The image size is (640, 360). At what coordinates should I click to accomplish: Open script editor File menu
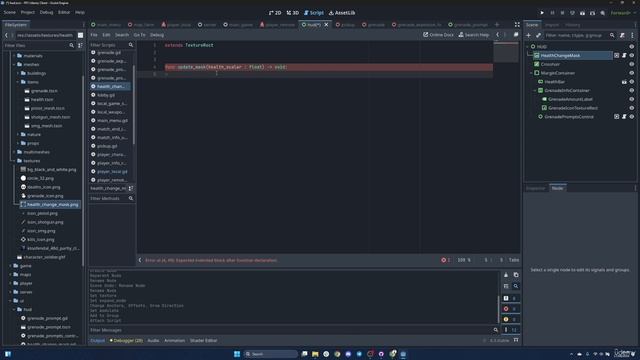pos(94,35)
